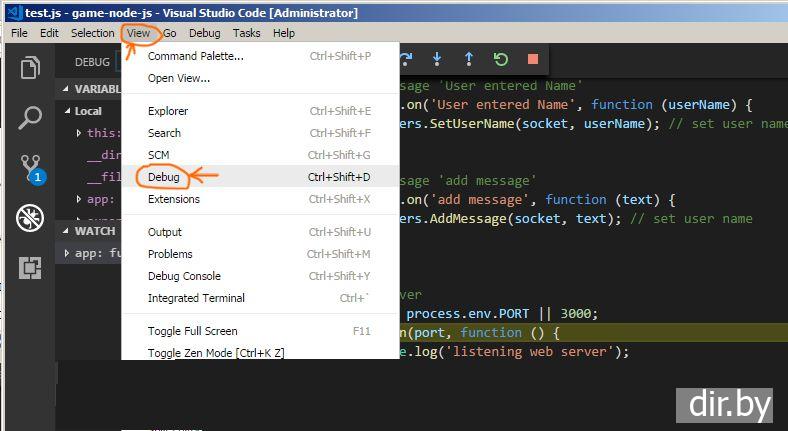The height and width of the screenshot is (431, 788).
Task: Select Search in the View menu
Action: click(x=260, y=133)
